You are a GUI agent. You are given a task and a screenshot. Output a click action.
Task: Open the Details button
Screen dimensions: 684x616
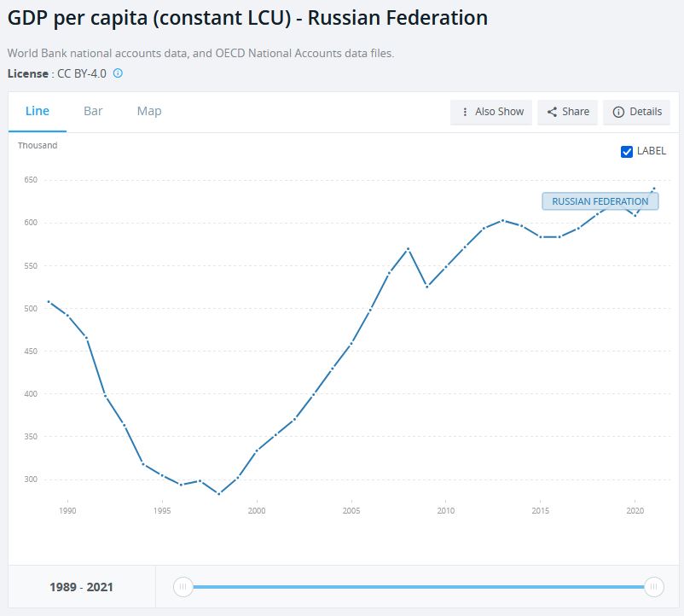point(636,112)
